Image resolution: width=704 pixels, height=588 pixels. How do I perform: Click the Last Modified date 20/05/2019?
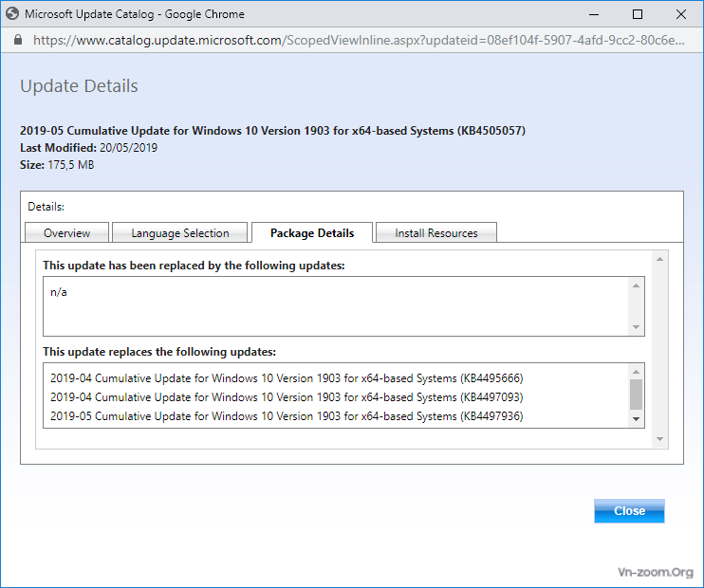128,148
